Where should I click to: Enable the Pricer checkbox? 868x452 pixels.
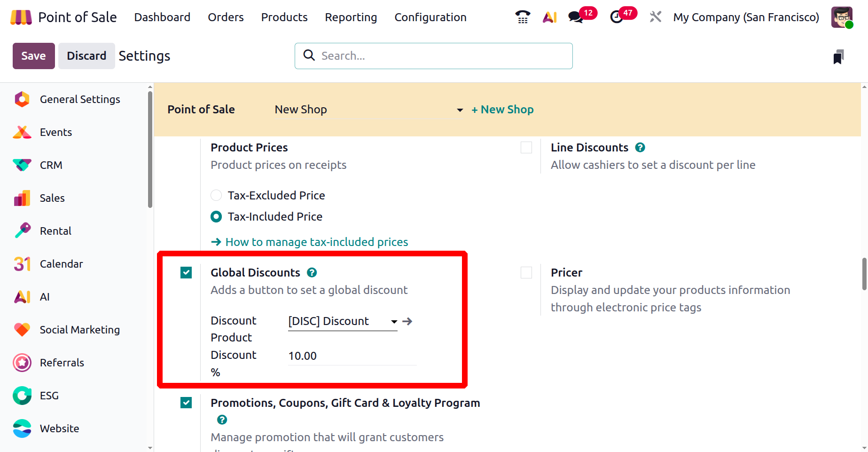coord(526,273)
